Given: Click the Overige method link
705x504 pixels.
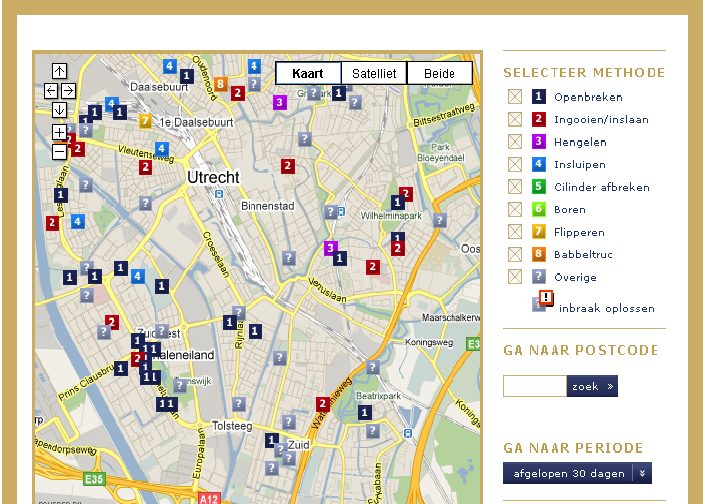Looking at the screenshot, I should (x=576, y=277).
